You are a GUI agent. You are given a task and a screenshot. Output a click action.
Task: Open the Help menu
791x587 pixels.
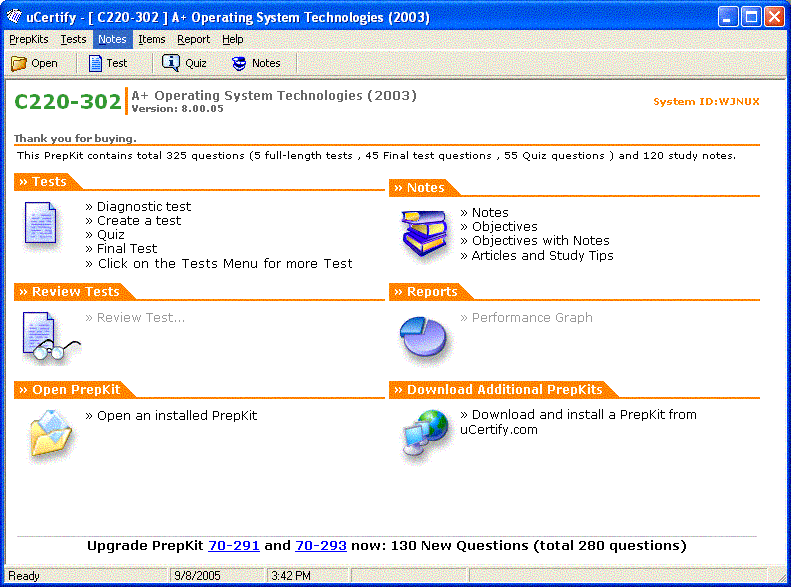(x=233, y=39)
